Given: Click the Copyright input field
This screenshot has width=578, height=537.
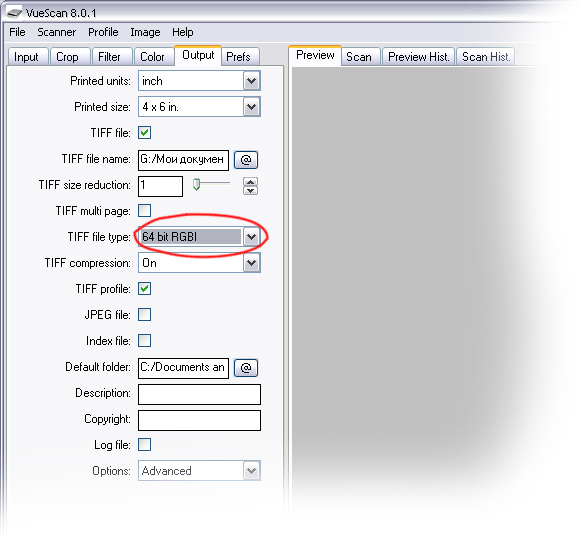Looking at the screenshot, I should [x=199, y=420].
